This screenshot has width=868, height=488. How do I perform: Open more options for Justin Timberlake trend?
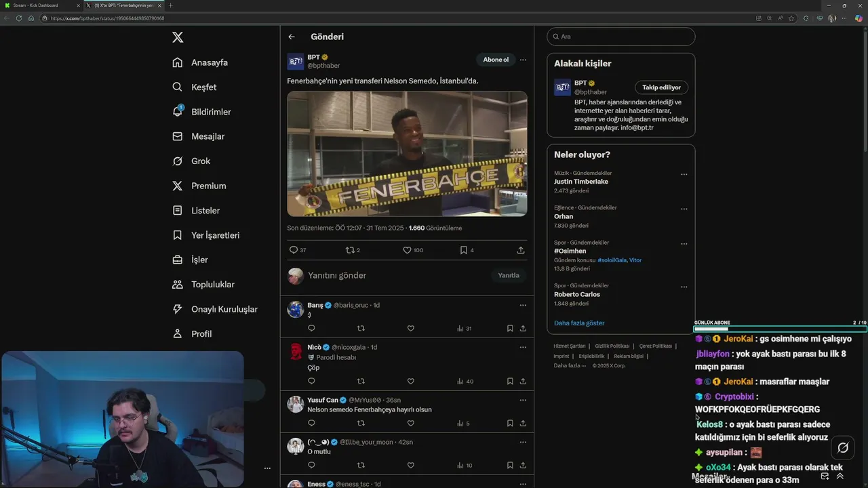684,174
